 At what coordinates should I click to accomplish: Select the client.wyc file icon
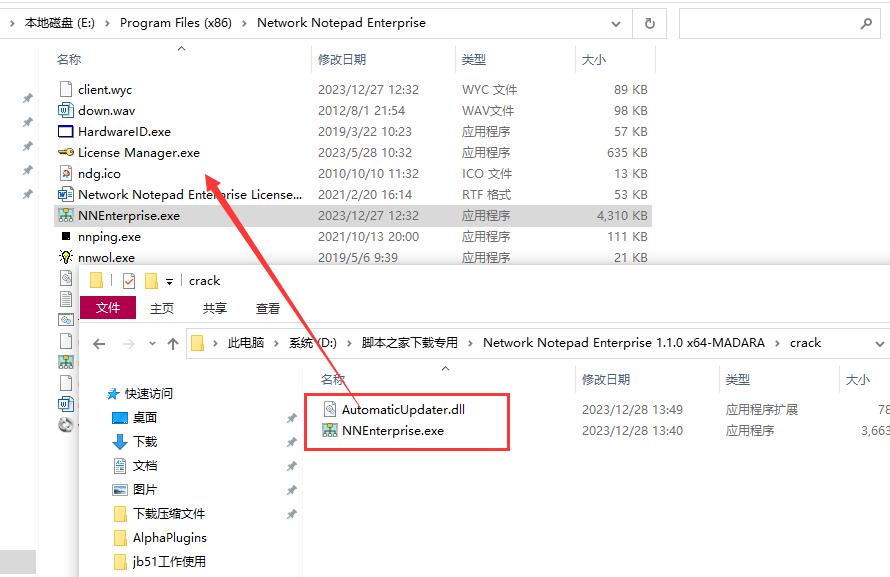click(x=66, y=89)
